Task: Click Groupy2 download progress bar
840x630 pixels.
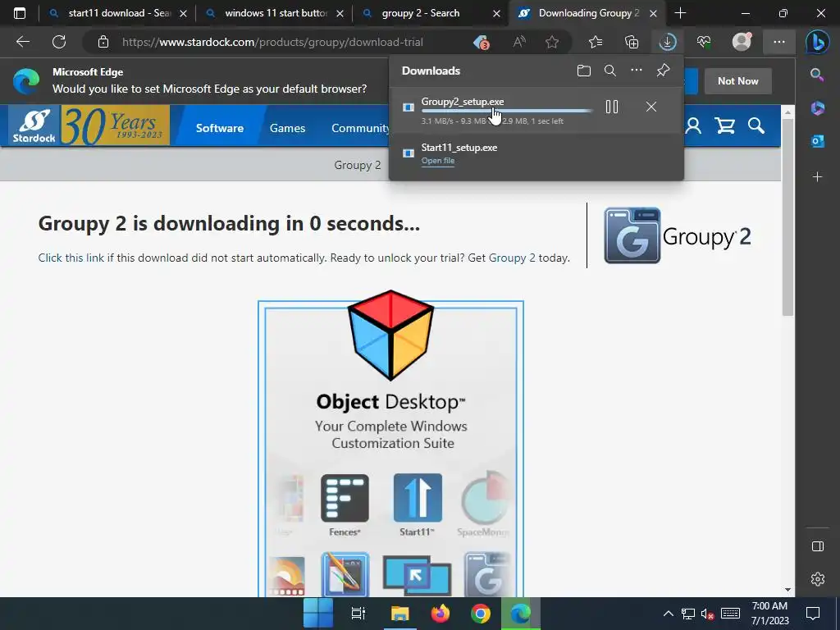Action: click(507, 111)
